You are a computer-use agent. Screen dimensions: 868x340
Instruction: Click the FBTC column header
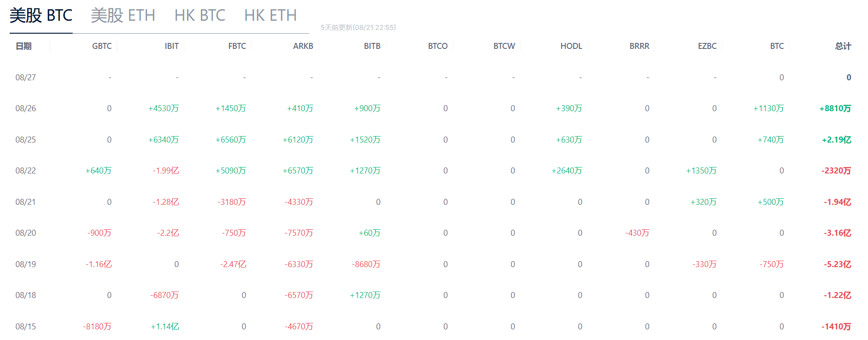[237, 46]
